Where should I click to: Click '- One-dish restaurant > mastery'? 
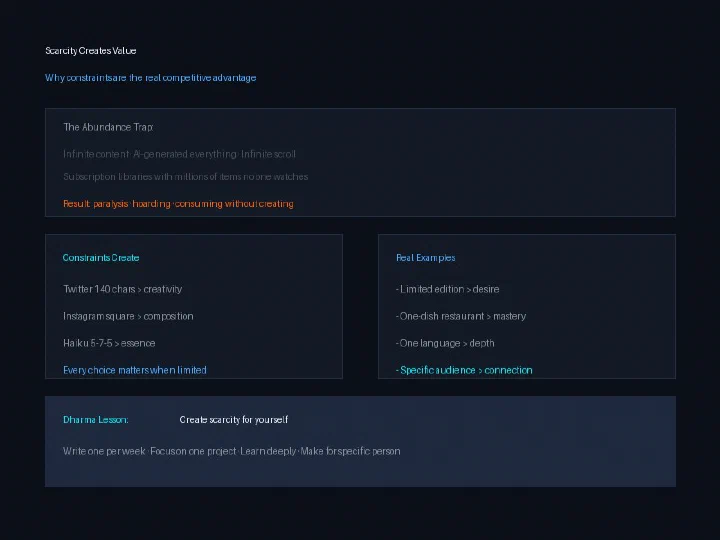(x=461, y=316)
